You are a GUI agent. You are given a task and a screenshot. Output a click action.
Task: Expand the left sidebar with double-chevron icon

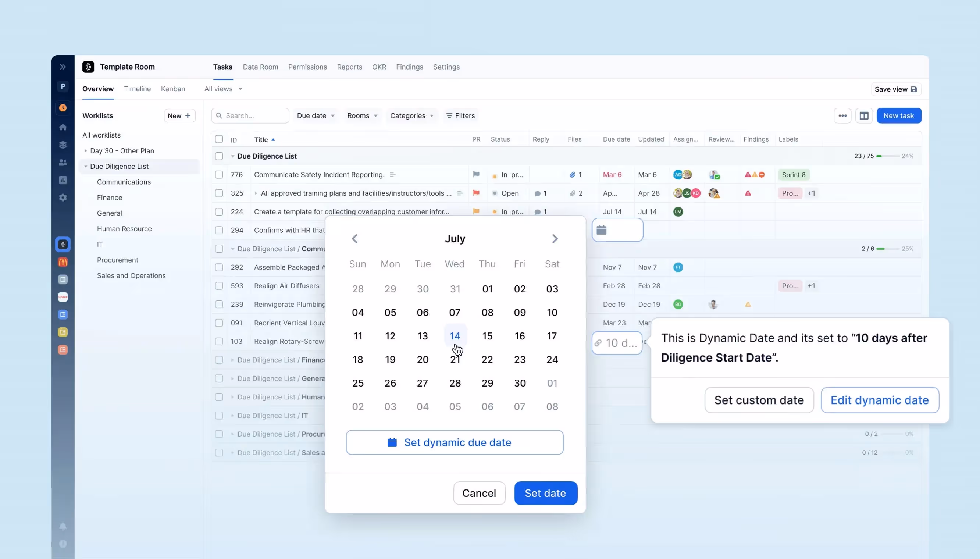[63, 67]
